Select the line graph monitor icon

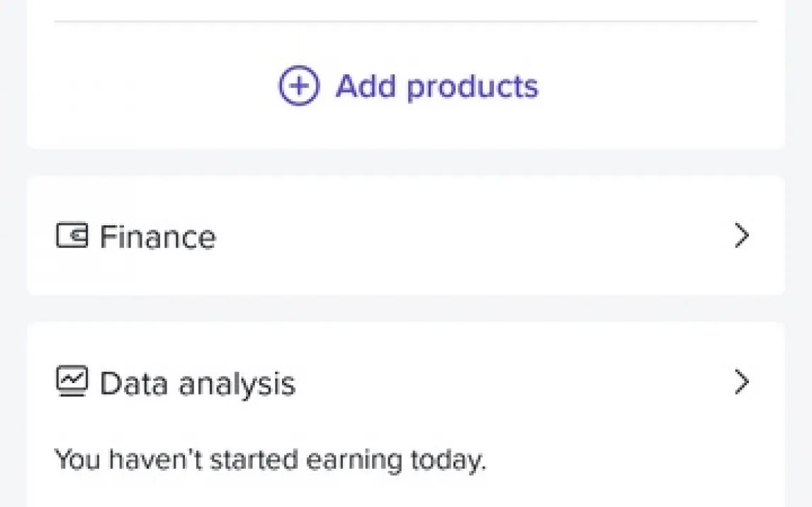(72, 381)
